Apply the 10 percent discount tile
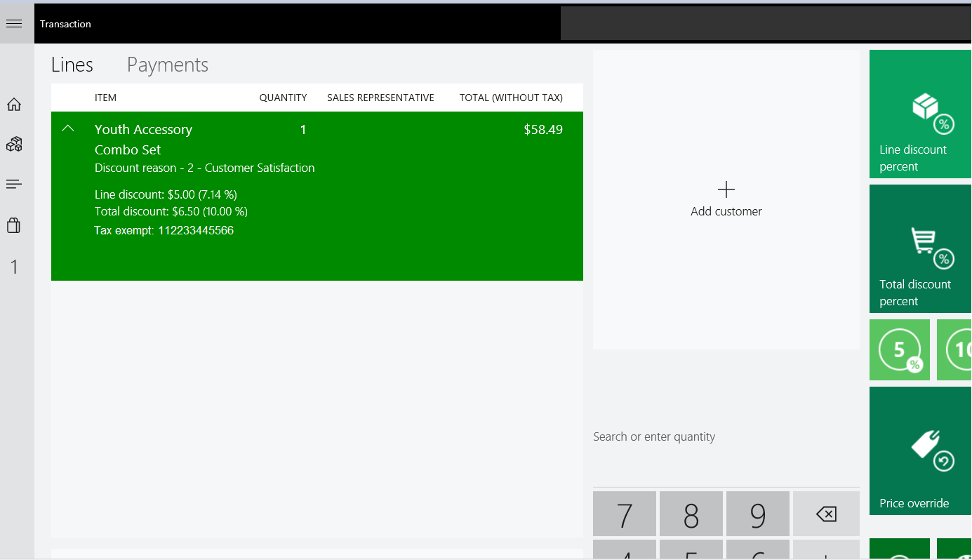 pos(954,350)
